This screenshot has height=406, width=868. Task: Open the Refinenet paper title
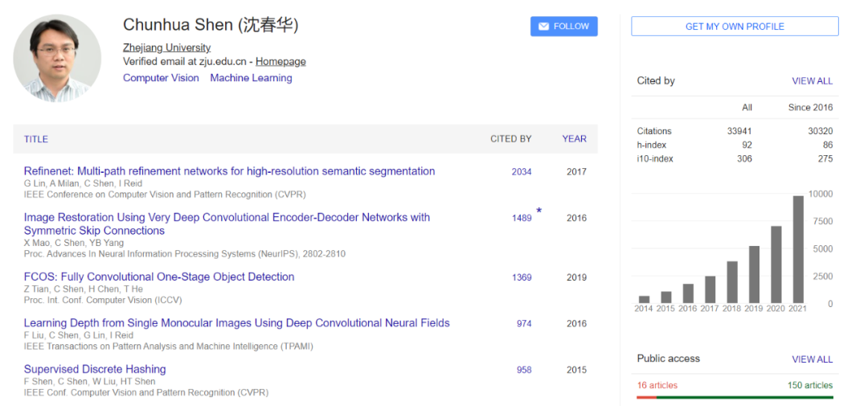pyautogui.click(x=229, y=171)
